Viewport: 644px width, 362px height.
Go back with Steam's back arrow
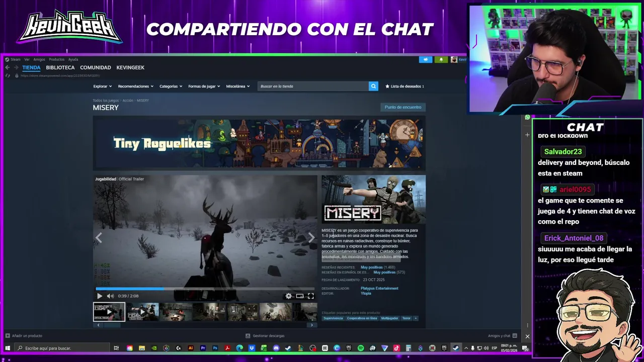pyautogui.click(x=7, y=67)
